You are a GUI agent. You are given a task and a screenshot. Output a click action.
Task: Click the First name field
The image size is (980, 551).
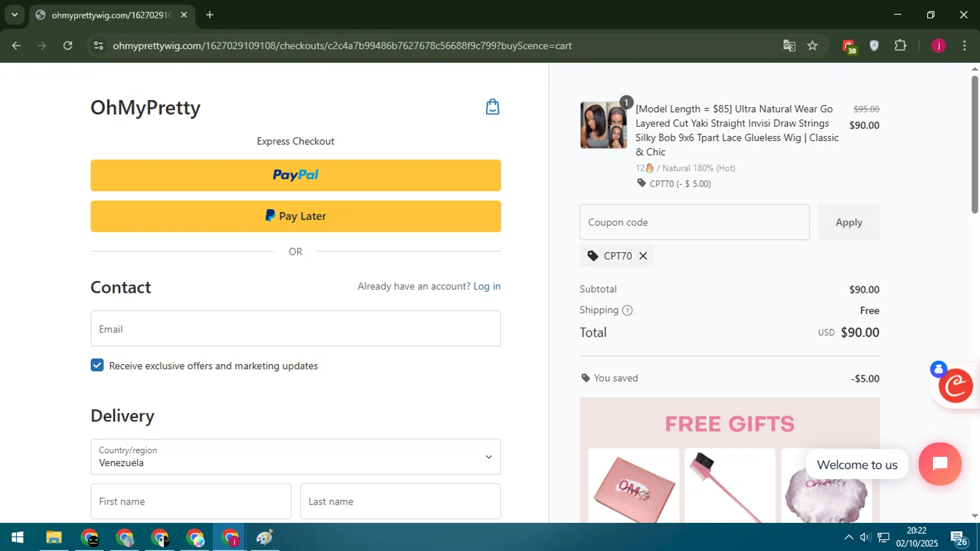pyautogui.click(x=191, y=501)
